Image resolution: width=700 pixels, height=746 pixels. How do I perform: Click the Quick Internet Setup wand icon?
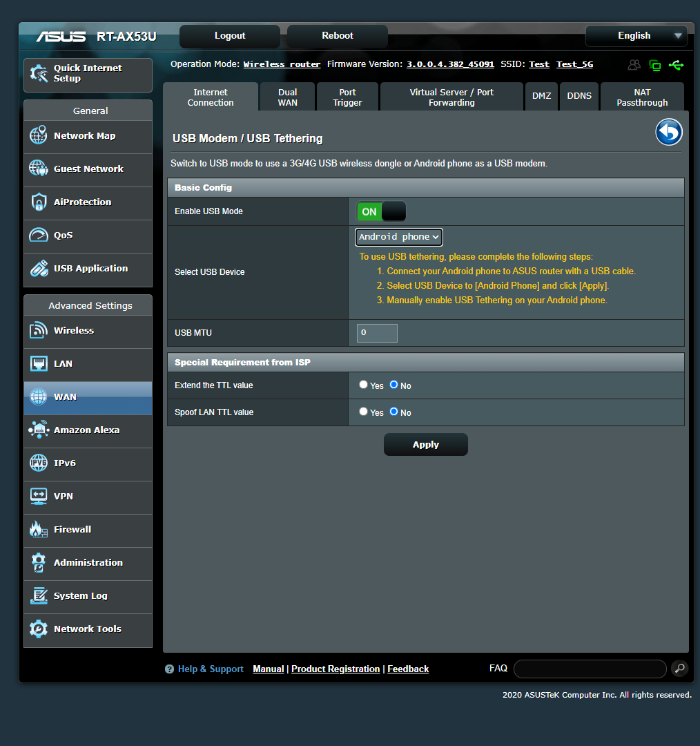tap(39, 73)
